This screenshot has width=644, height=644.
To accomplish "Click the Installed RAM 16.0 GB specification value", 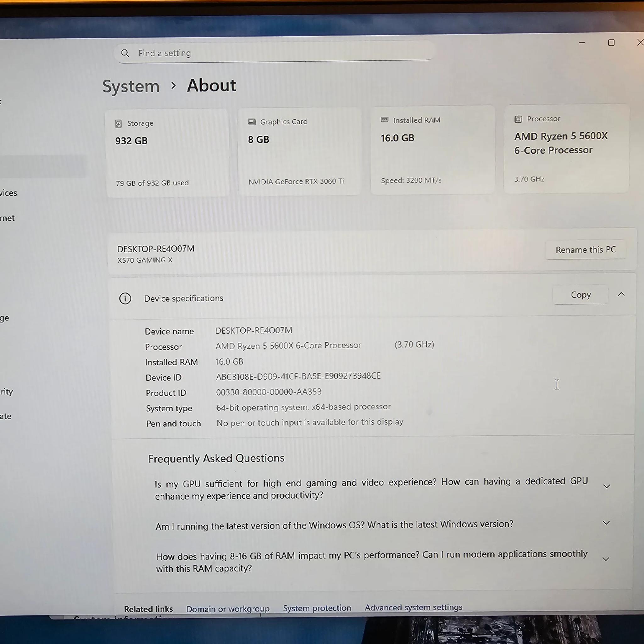I will pos(229,362).
